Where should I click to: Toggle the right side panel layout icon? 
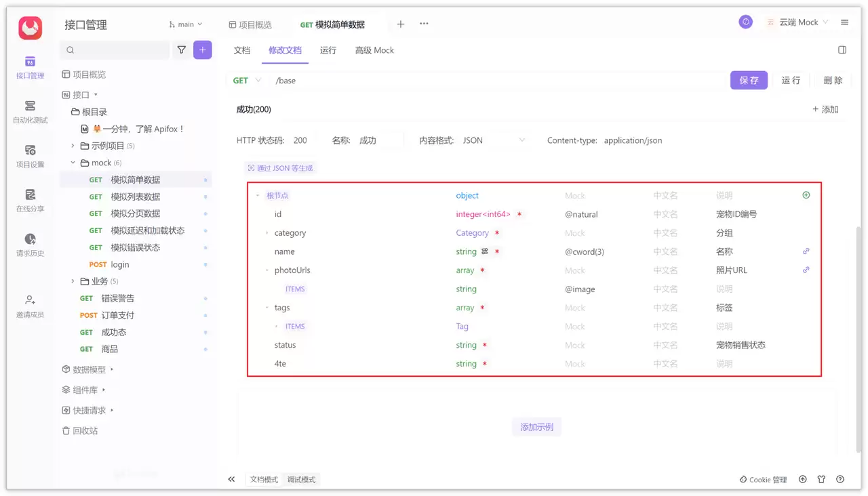tap(842, 50)
